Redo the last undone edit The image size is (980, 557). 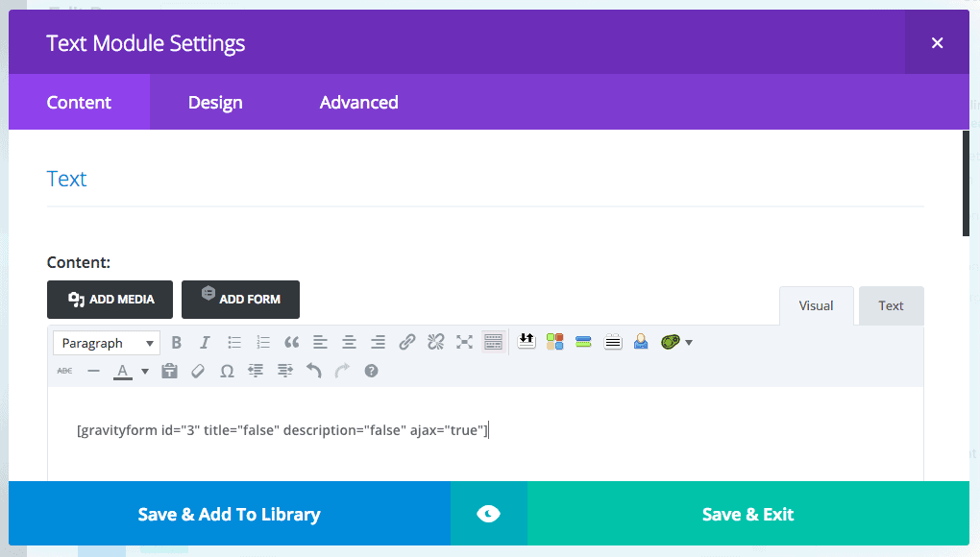coord(342,371)
